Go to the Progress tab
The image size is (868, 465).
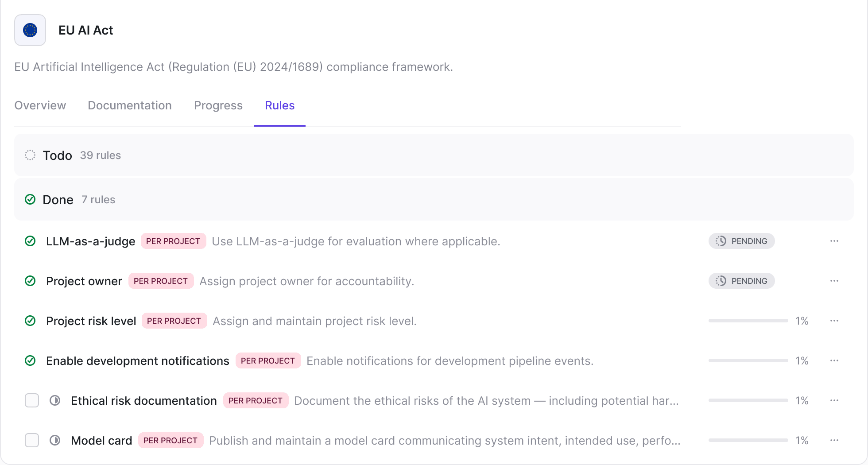pos(218,105)
